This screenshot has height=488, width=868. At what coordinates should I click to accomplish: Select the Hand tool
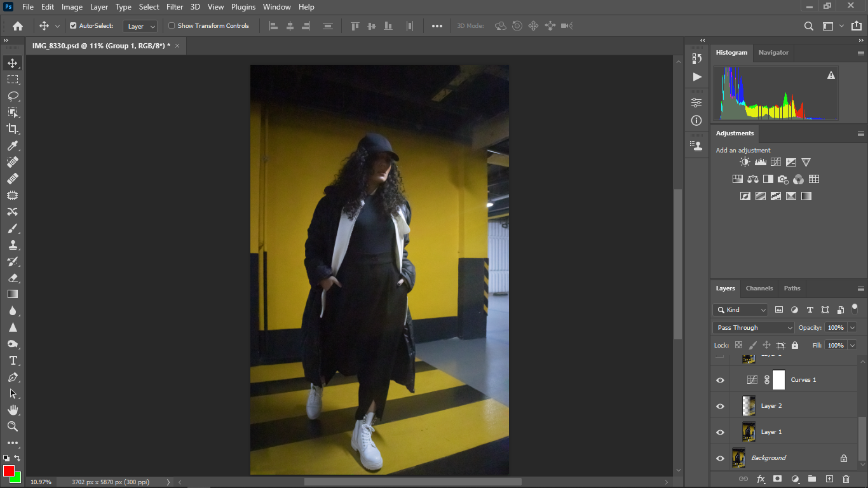[13, 410]
